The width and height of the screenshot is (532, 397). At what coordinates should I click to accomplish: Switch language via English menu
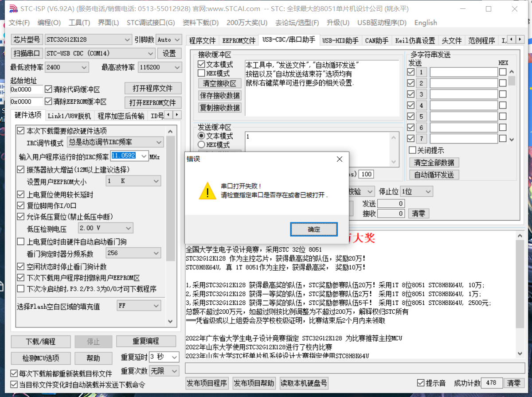tap(426, 23)
